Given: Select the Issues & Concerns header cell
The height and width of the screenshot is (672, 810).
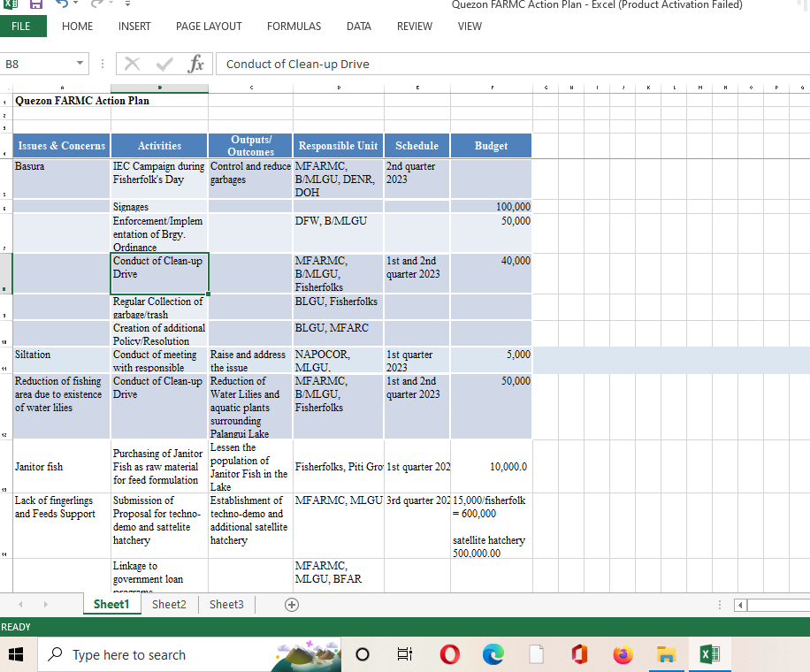Looking at the screenshot, I should click(x=62, y=146).
